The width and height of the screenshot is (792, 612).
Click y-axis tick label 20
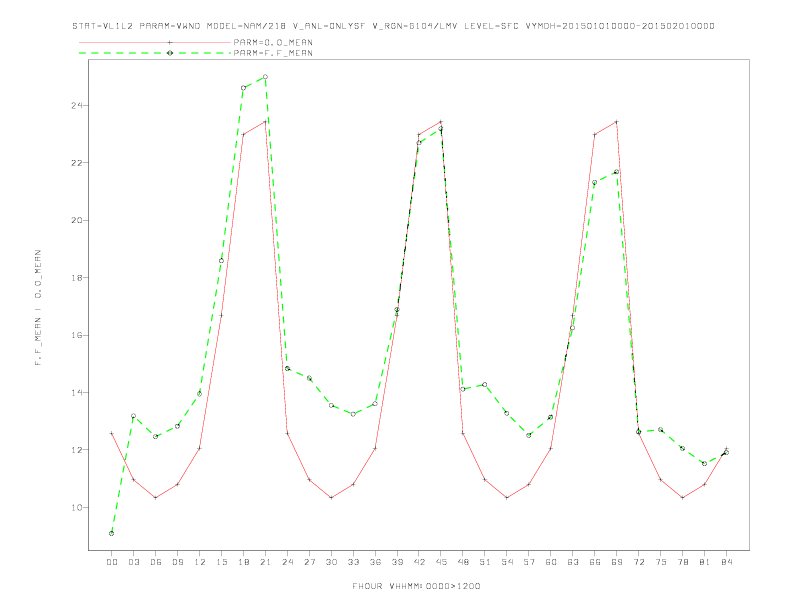pyautogui.click(x=77, y=220)
